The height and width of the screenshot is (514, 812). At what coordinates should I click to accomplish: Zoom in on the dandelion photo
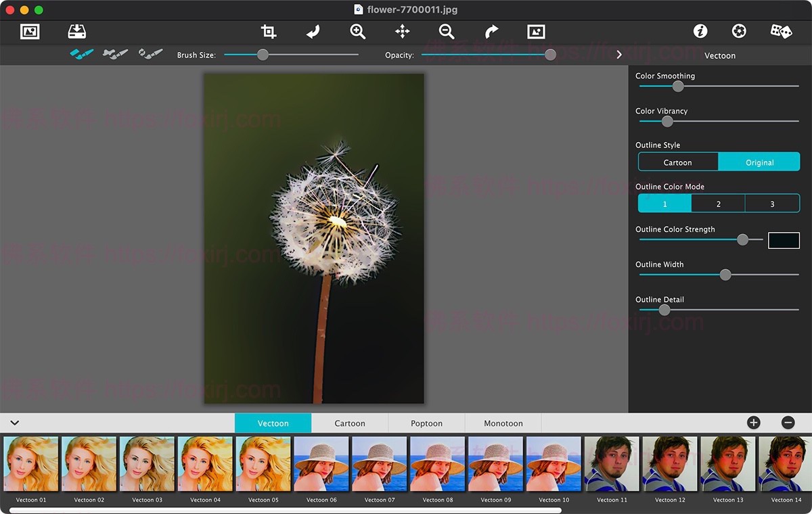click(357, 31)
